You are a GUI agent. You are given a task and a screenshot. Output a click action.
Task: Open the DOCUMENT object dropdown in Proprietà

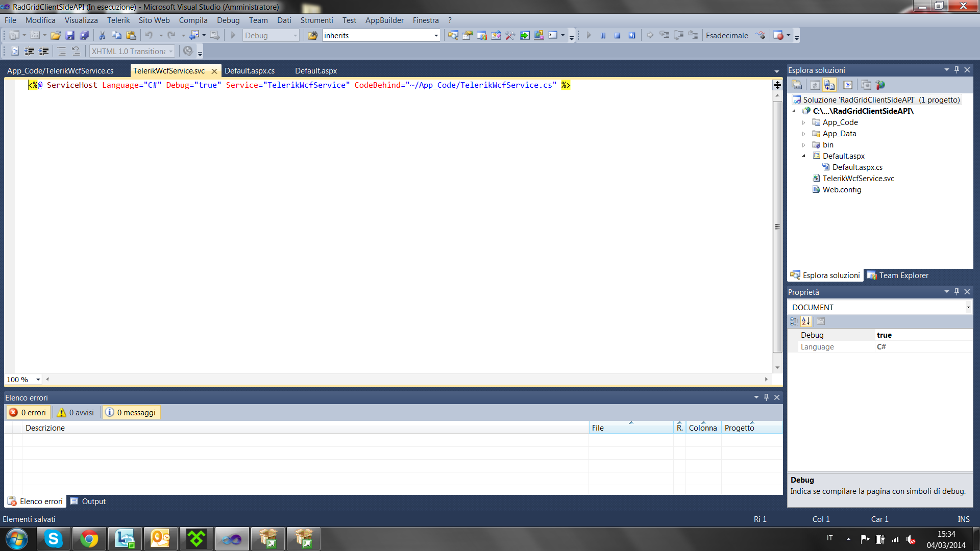968,307
